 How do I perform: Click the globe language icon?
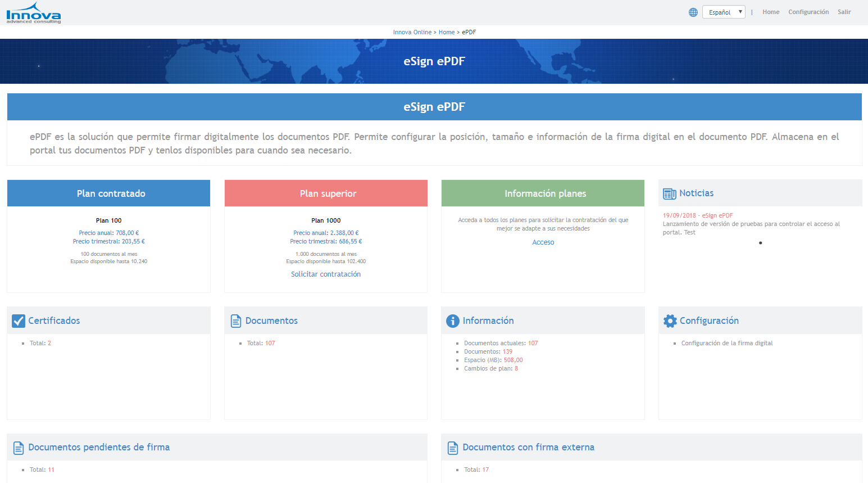693,12
